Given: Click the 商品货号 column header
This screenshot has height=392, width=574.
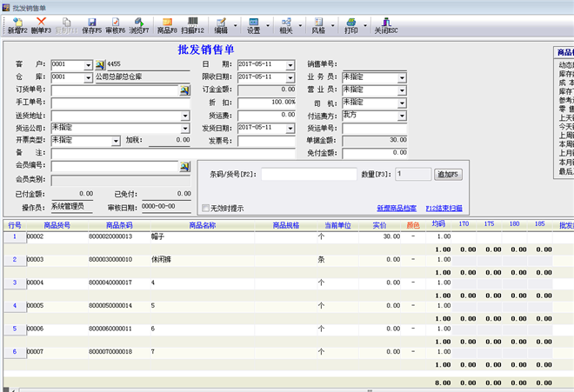Looking at the screenshot, I should [x=57, y=225].
